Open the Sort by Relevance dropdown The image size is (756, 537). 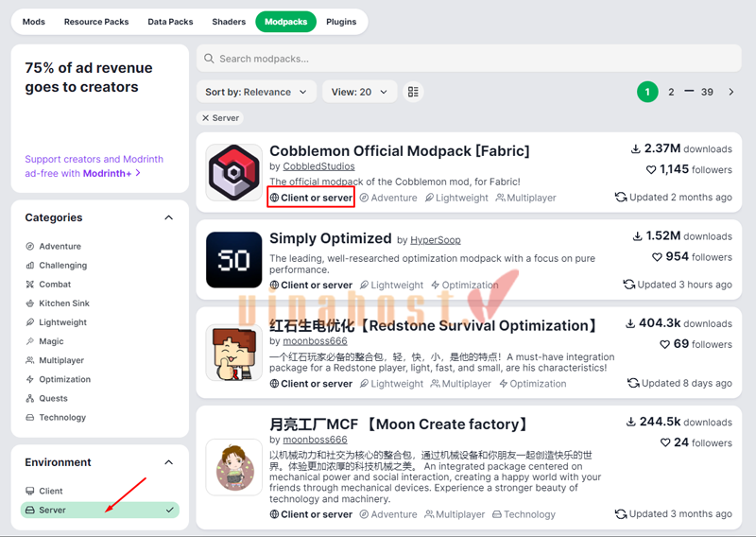256,92
